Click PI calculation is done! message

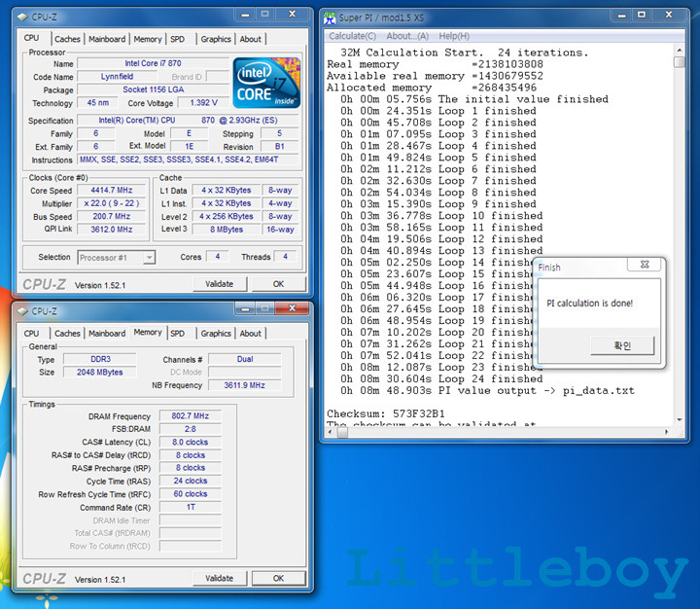[x=590, y=304]
